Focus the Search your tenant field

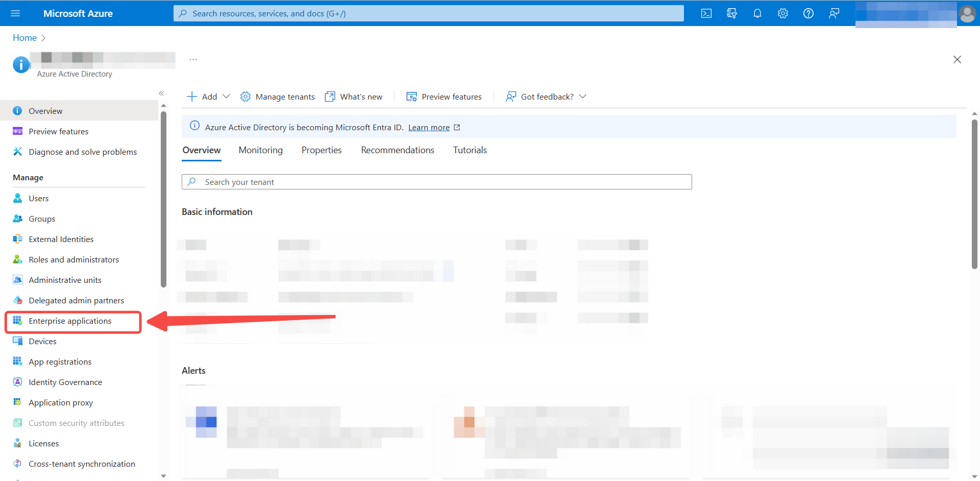point(437,182)
